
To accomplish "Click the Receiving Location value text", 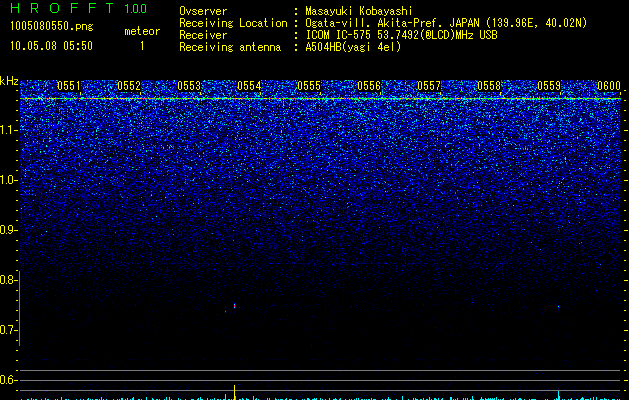I will [x=446, y=23].
